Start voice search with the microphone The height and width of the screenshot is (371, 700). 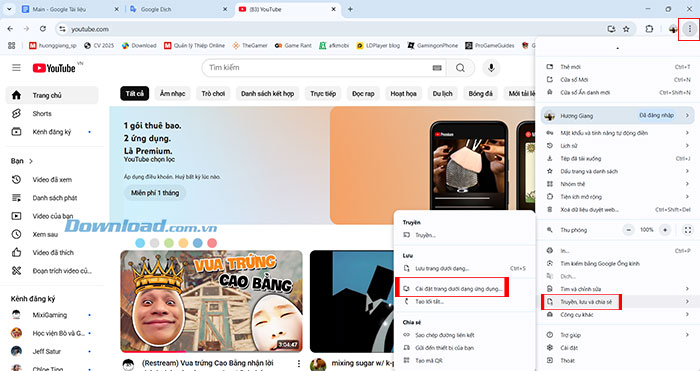[x=491, y=68]
